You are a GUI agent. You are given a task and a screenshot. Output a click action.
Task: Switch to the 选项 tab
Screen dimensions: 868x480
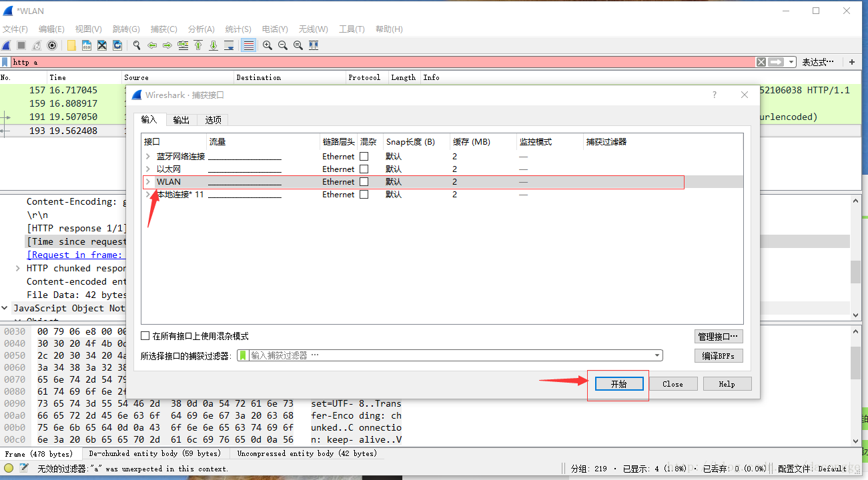213,120
